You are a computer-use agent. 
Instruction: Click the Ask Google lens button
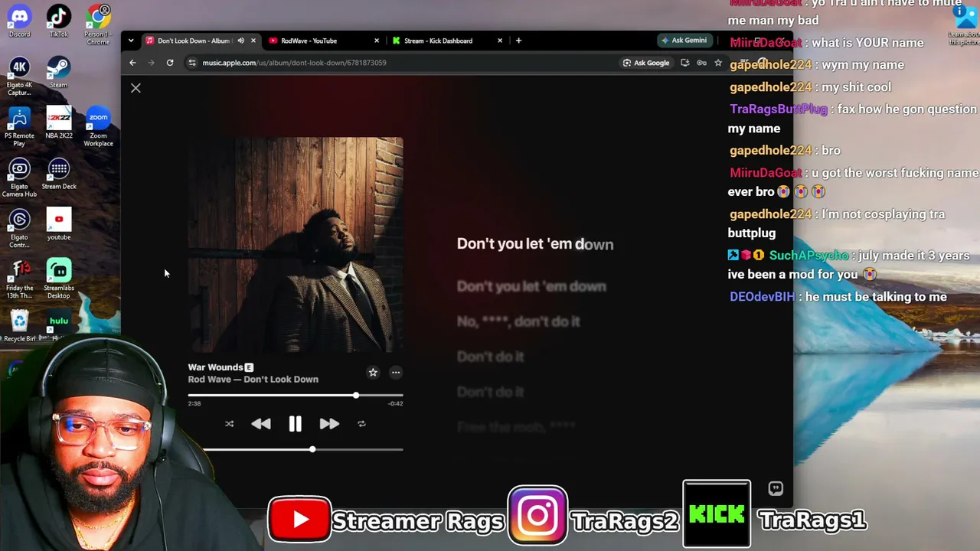click(x=646, y=63)
